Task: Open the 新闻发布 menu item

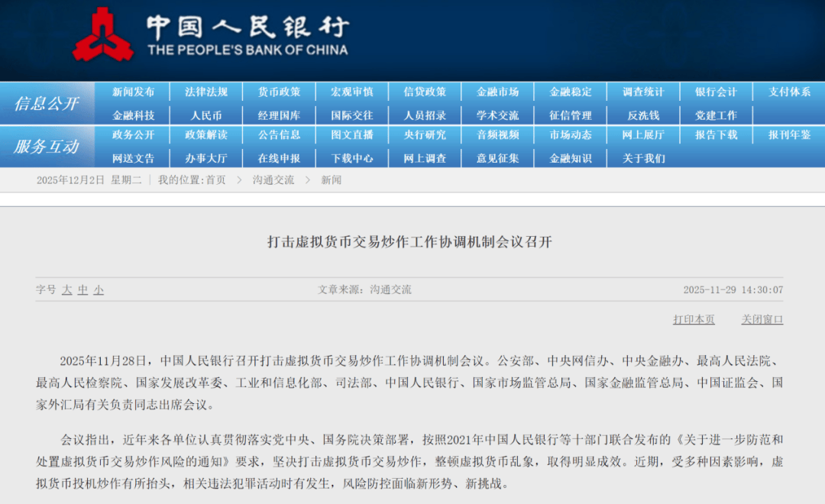Action: pyautogui.click(x=133, y=92)
